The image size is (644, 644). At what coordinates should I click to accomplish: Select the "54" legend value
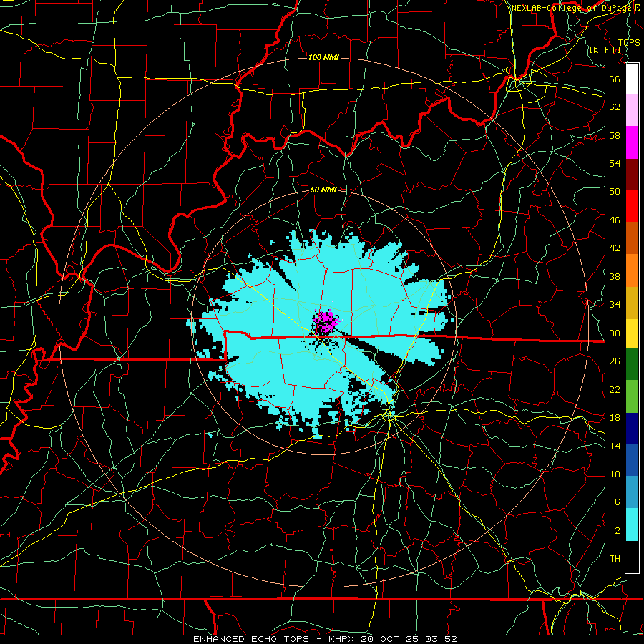tap(615, 163)
